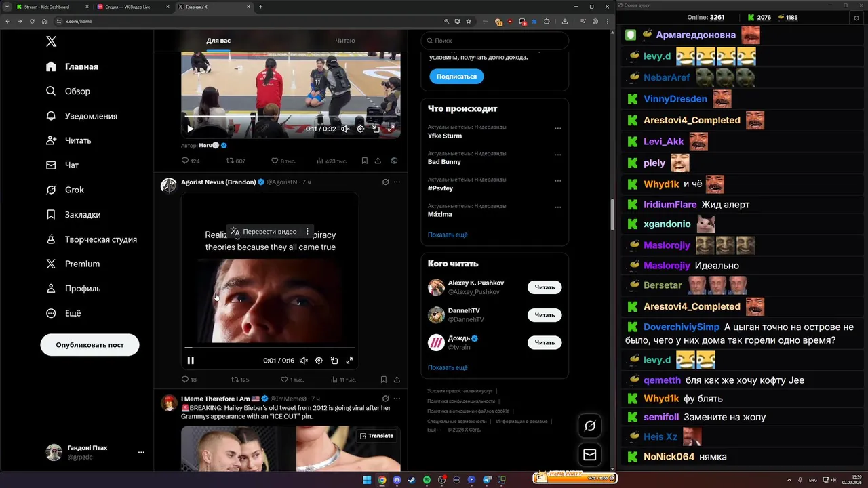Switch to Читаю tab

pyautogui.click(x=344, y=41)
